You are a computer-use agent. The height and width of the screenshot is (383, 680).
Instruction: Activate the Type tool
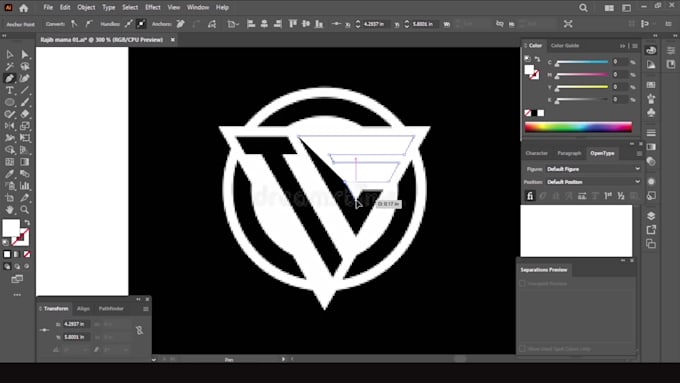click(x=10, y=91)
